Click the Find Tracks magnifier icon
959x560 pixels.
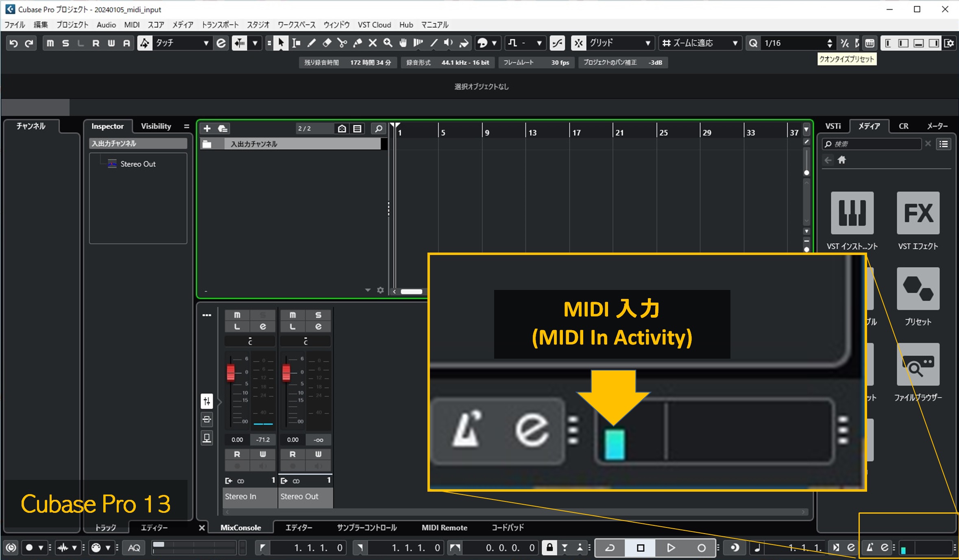pos(378,129)
